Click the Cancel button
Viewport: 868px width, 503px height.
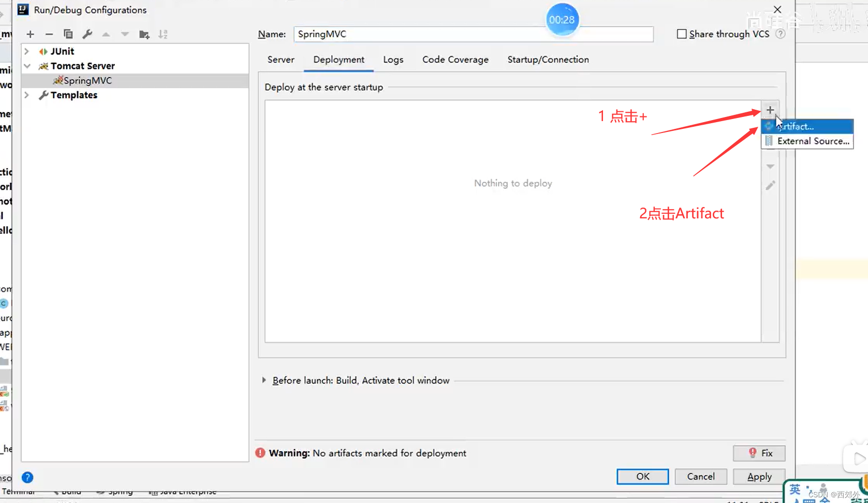701,477
